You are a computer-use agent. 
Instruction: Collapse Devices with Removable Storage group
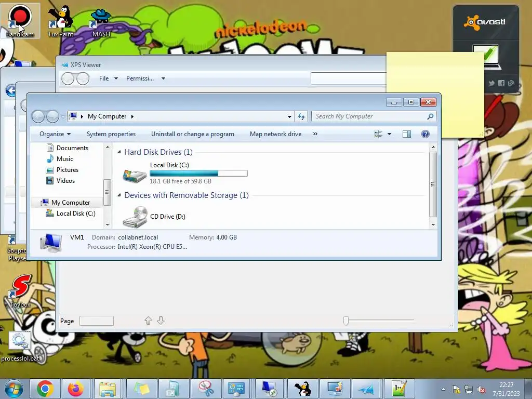(119, 195)
